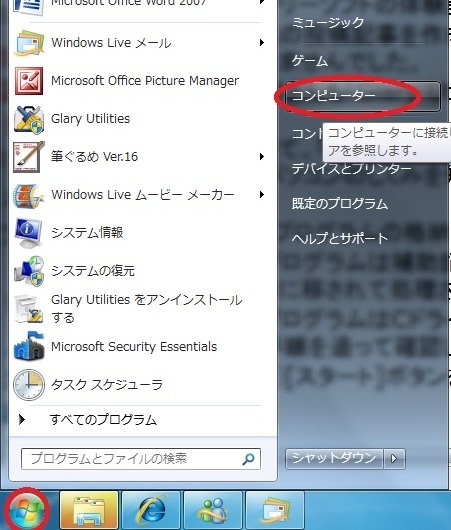Launch システムの復元 by its label

[93, 270]
